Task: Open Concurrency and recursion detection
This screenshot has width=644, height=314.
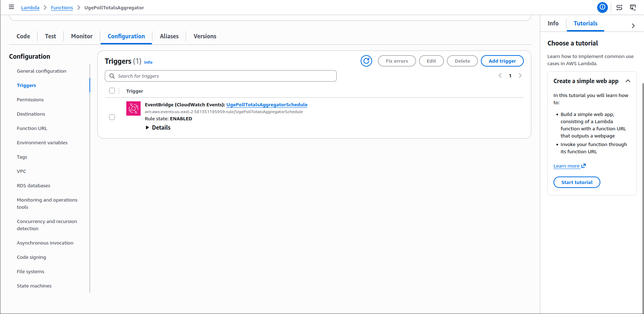Action: pos(47,225)
